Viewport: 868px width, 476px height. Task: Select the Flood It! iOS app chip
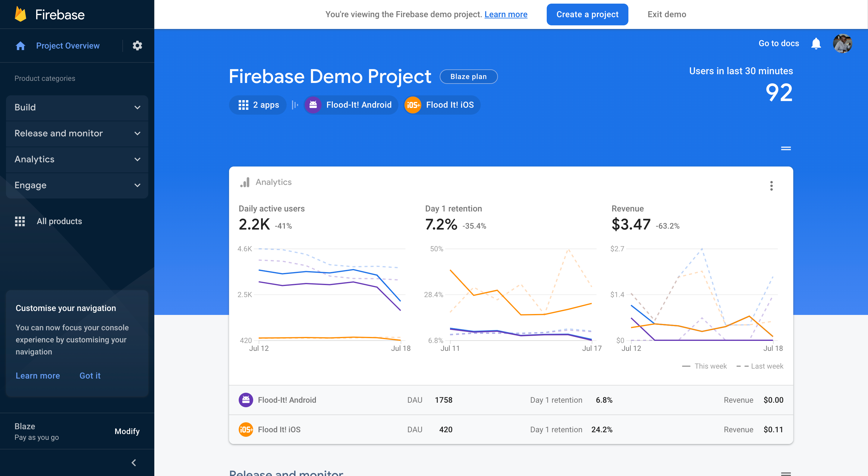coord(442,105)
